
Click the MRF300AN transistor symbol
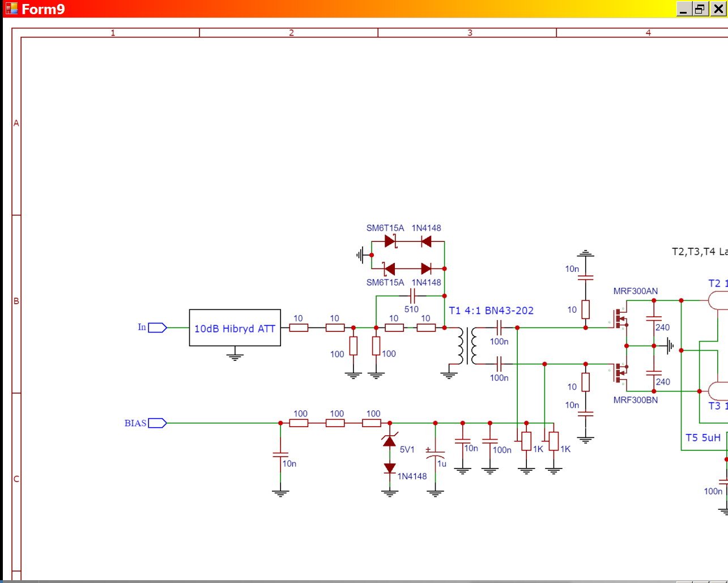tap(620, 319)
